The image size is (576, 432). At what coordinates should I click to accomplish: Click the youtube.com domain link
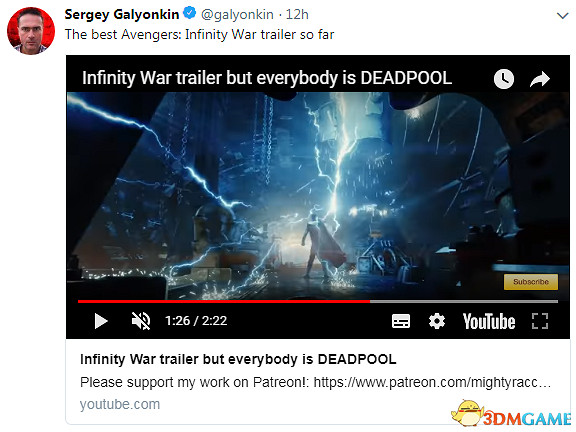pos(120,404)
